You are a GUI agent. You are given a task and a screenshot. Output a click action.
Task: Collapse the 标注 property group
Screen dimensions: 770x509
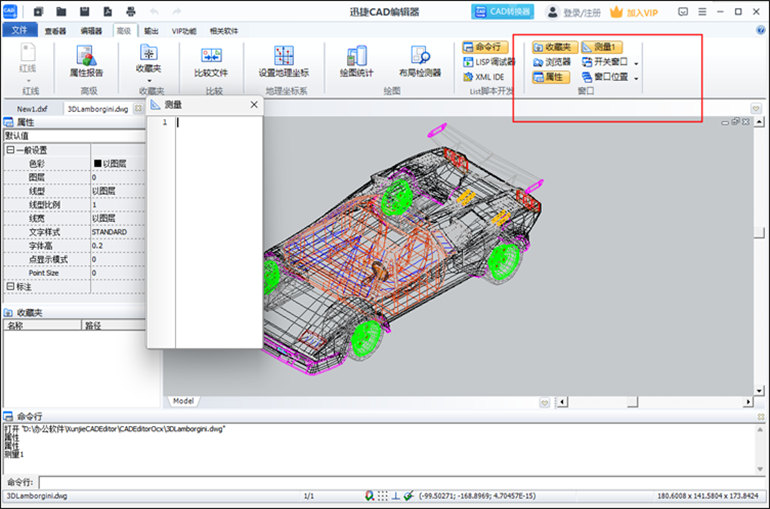coord(10,286)
